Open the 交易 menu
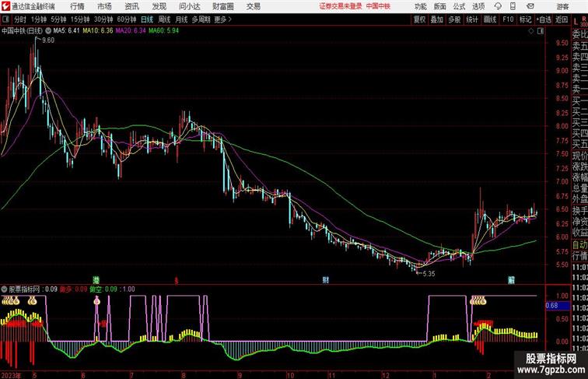The width and height of the screenshot is (588, 379). (x=253, y=6)
